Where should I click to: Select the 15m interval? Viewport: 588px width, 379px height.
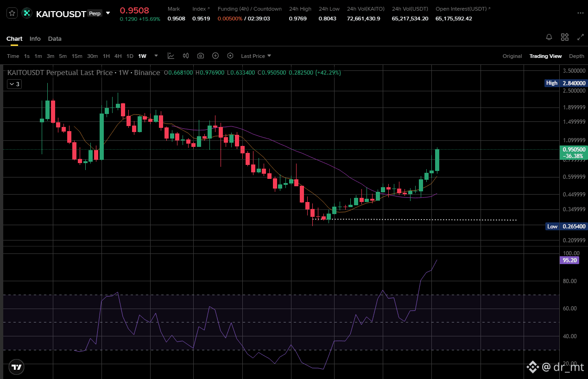pyautogui.click(x=77, y=56)
